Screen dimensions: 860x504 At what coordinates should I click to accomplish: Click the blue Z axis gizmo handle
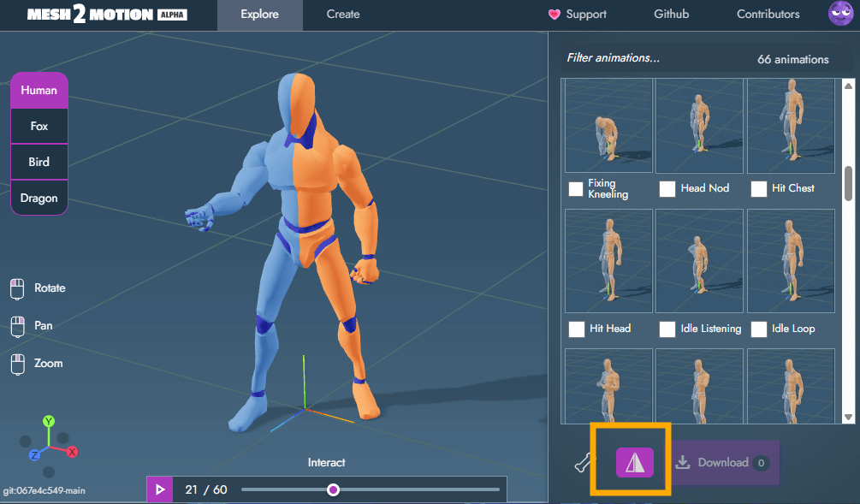click(34, 455)
